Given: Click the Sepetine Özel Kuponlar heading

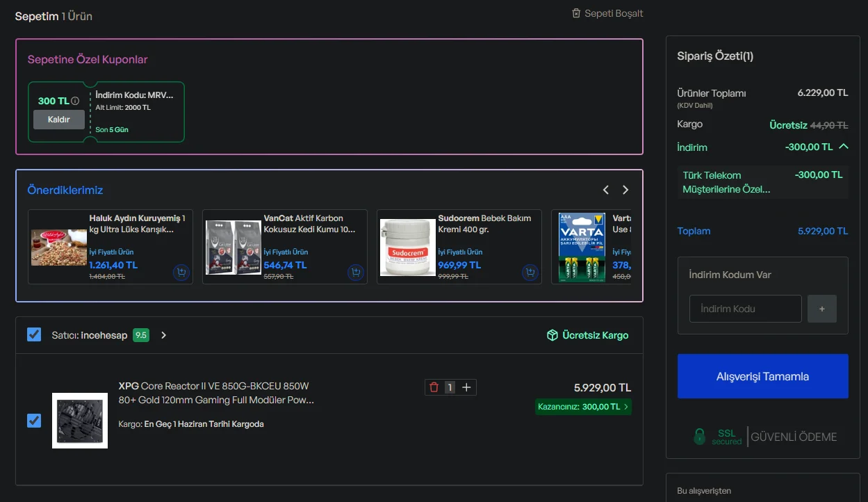Looking at the screenshot, I should coord(88,60).
